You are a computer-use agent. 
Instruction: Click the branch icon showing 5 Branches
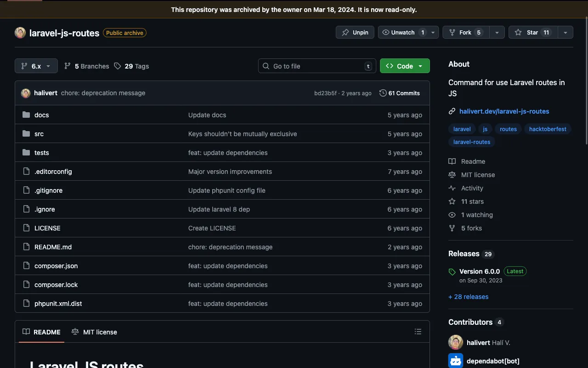68,66
